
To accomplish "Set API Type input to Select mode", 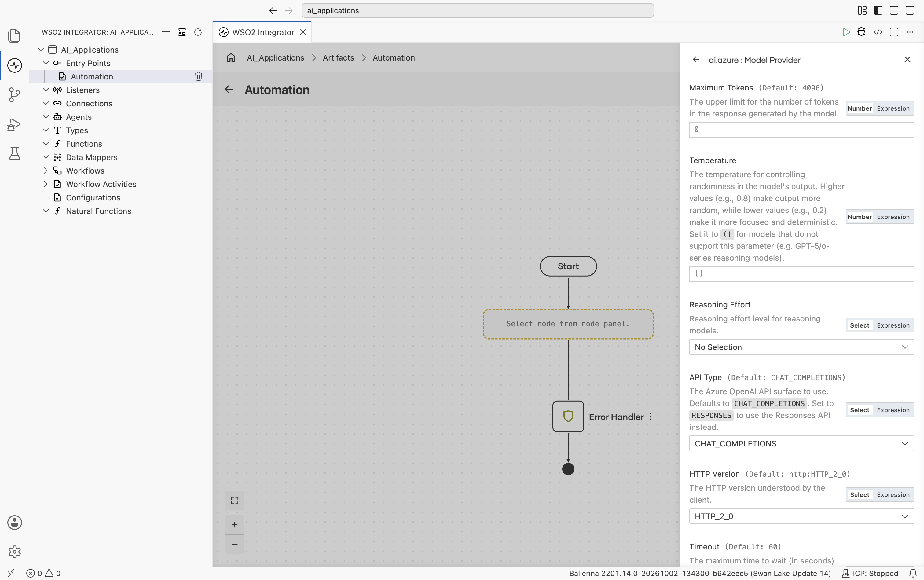I will tap(859, 410).
